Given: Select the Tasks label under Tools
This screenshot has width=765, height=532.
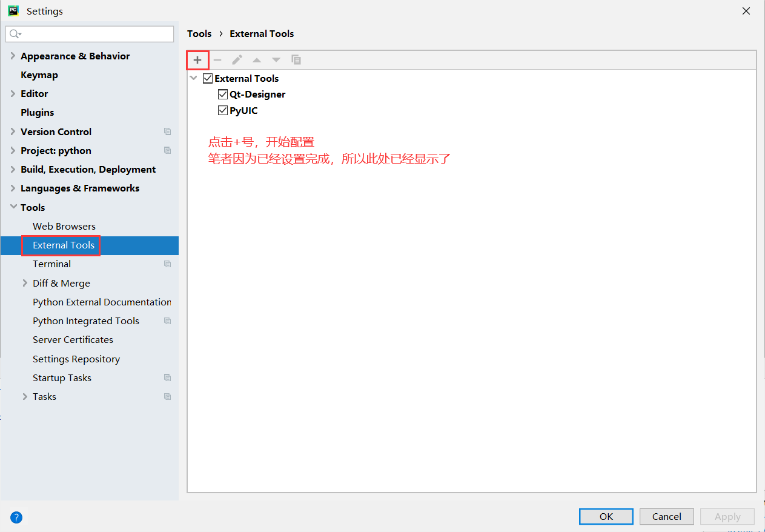Looking at the screenshot, I should click(44, 397).
